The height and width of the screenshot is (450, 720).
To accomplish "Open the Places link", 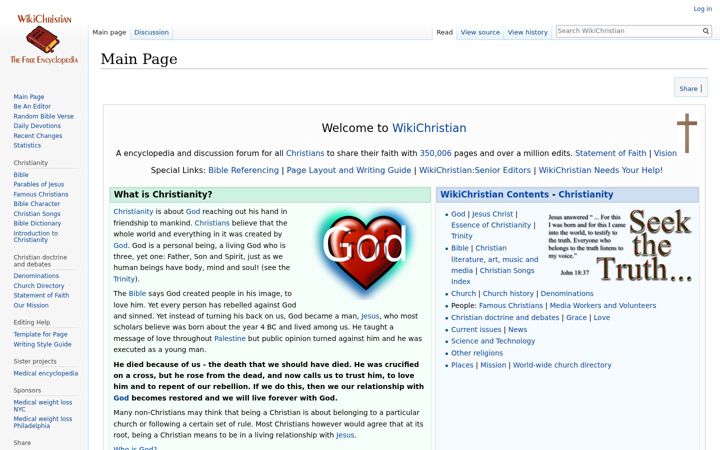I will tap(462, 365).
